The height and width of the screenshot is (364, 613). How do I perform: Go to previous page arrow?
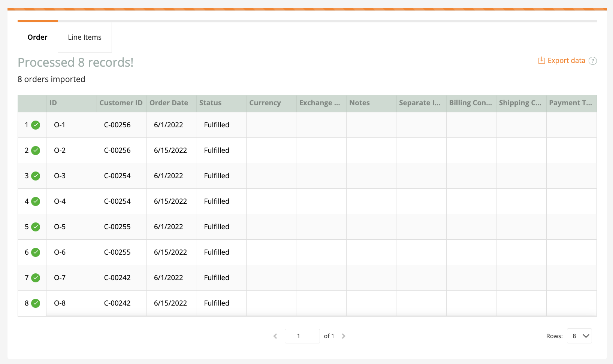click(275, 336)
